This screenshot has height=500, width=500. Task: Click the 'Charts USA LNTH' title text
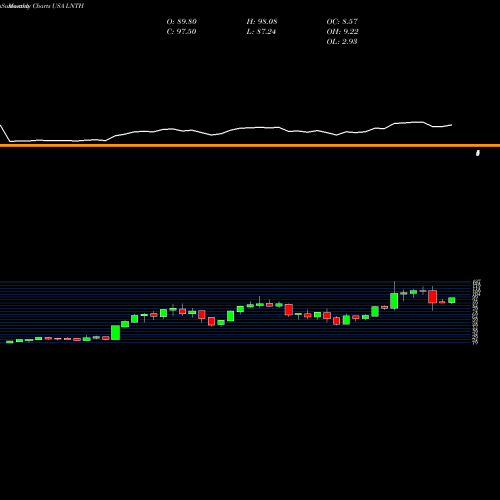tap(58, 6)
